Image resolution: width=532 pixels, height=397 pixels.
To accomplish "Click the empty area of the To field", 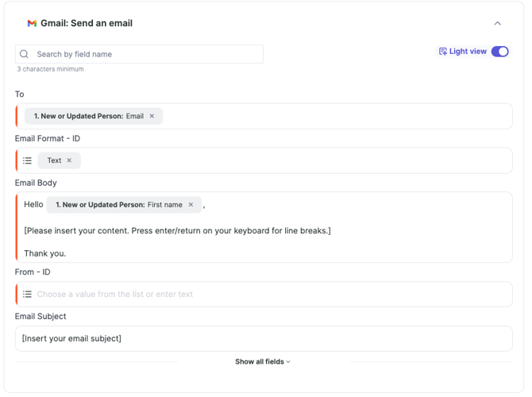I will (x=333, y=116).
